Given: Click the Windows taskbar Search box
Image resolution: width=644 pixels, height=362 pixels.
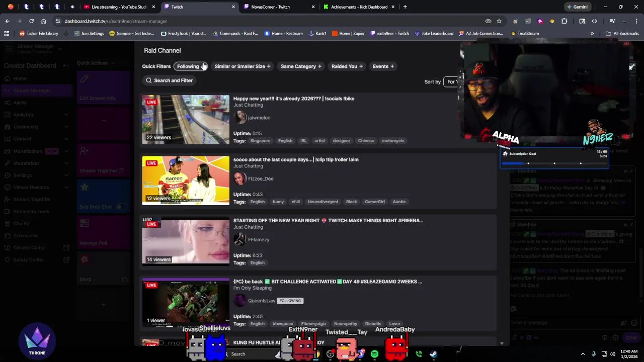Looking at the screenshot, I should point(252,354).
